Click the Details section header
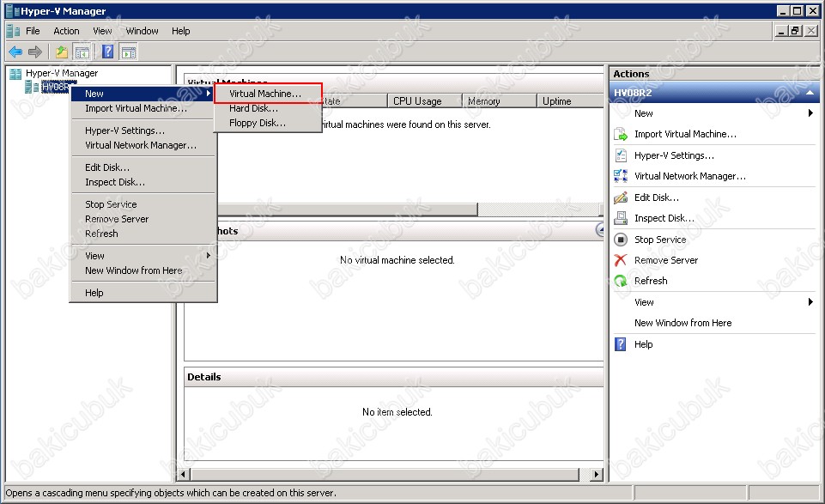The height and width of the screenshot is (504, 825). point(393,377)
